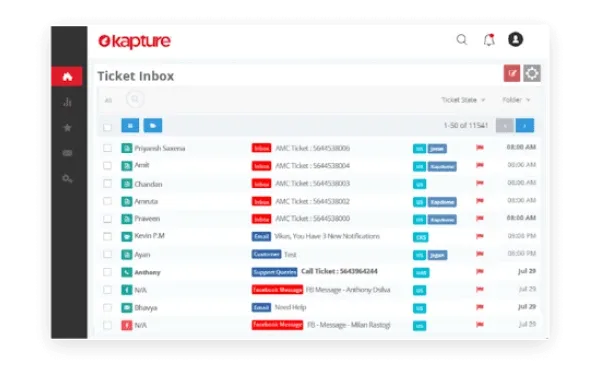The height and width of the screenshot is (375, 600).
Task: Open the notifications bell
Action: click(x=489, y=39)
